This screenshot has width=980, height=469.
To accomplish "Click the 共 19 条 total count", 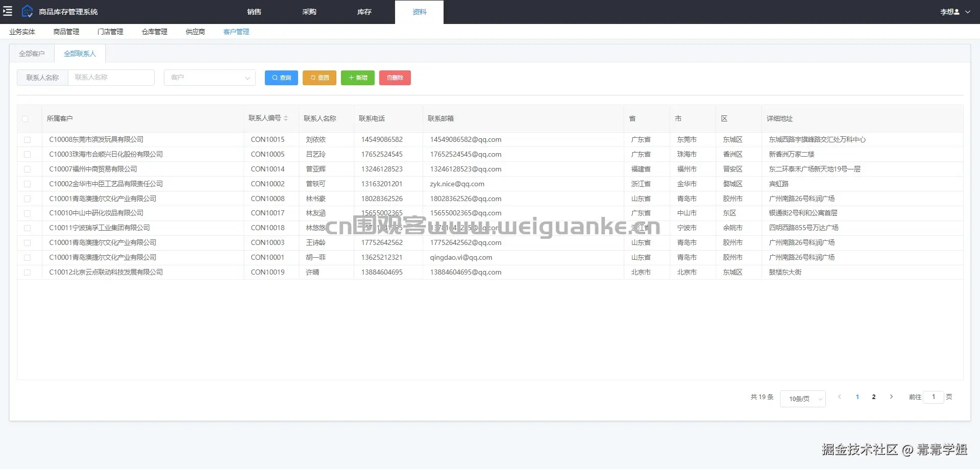I will (x=762, y=397).
